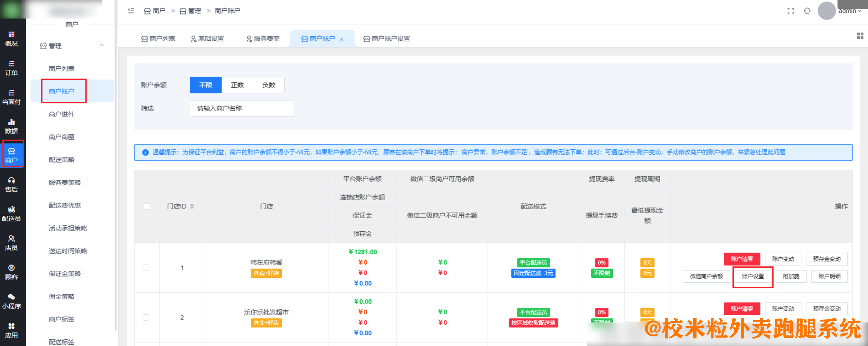
Task: Check the select-all checkbox in table header
Action: 146,206
